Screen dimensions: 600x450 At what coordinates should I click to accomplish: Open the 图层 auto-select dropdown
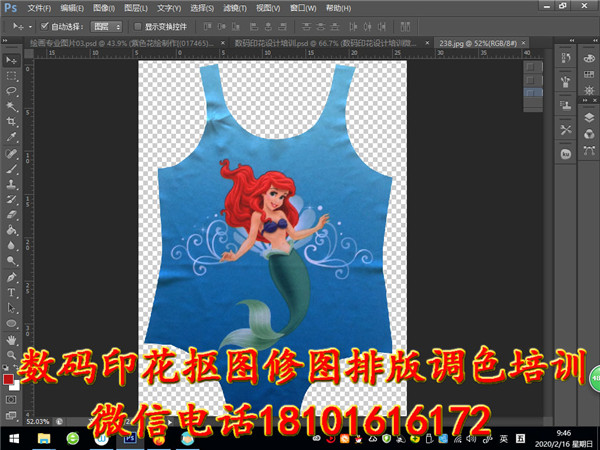coord(106,26)
